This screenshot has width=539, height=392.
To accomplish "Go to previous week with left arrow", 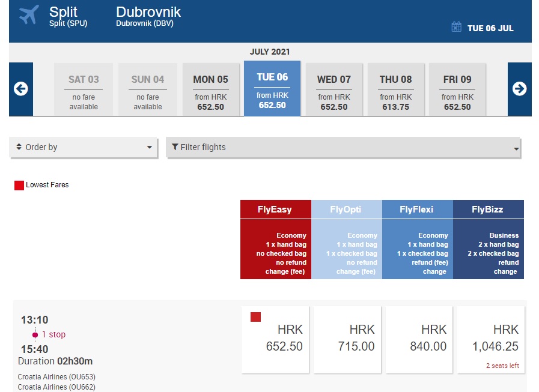I will coord(21,89).
